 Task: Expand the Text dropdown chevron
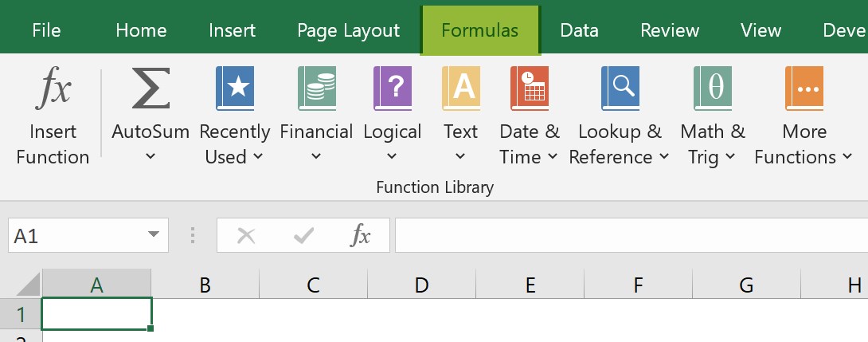point(460,157)
